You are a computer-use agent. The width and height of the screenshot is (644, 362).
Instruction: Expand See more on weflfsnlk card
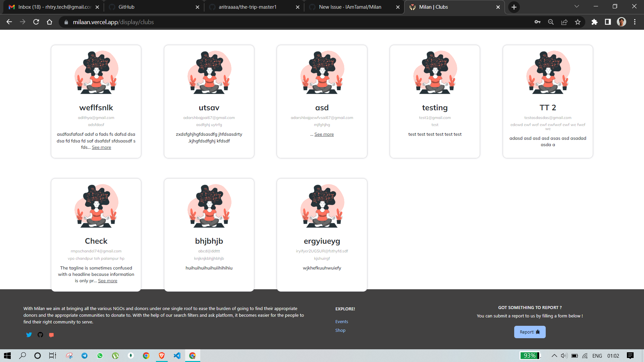point(101,147)
